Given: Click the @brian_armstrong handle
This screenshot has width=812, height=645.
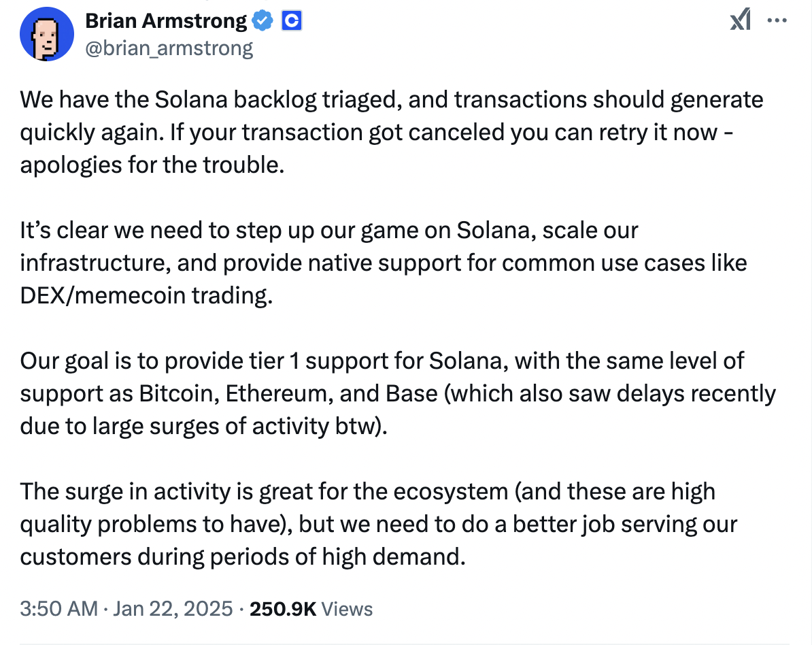Looking at the screenshot, I should (x=167, y=48).
